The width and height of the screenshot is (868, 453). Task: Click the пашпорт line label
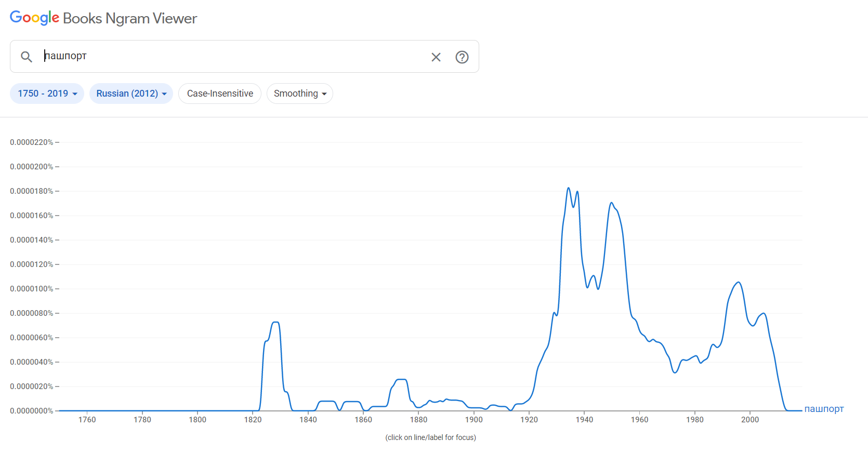(824, 409)
